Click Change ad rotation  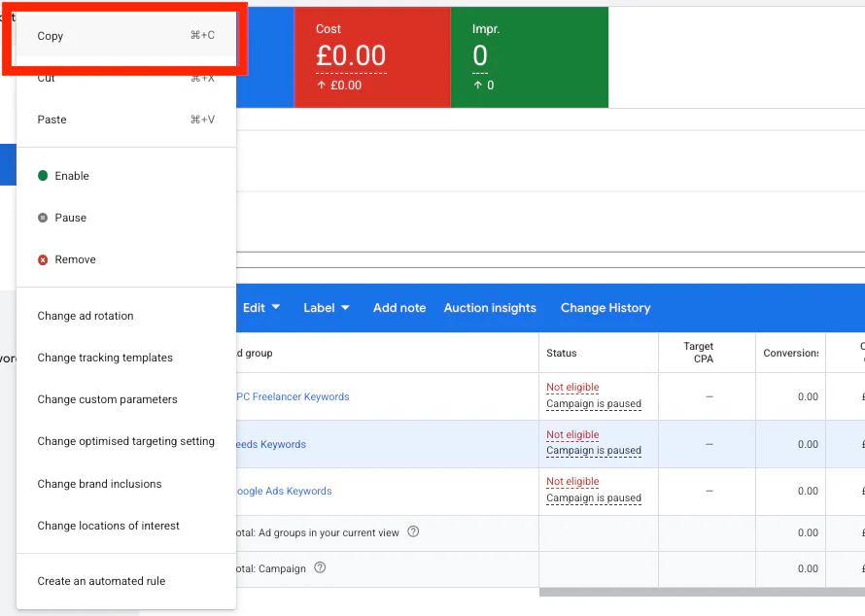[126, 316]
